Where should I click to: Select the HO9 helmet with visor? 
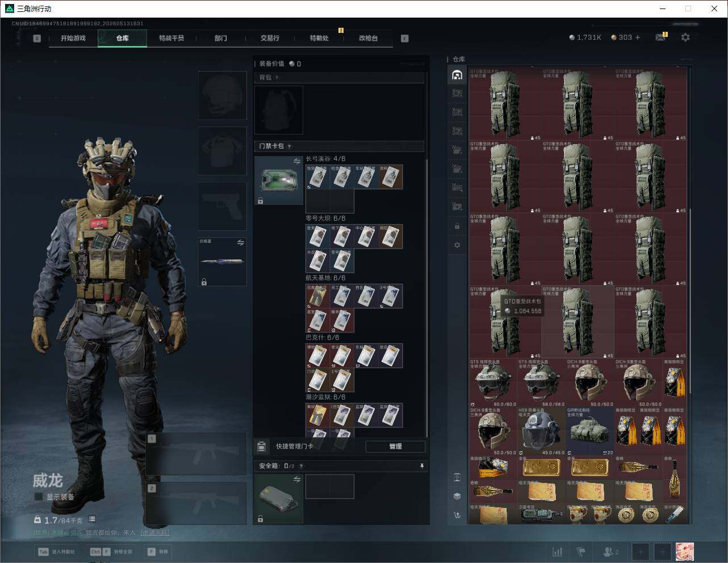pos(541,431)
